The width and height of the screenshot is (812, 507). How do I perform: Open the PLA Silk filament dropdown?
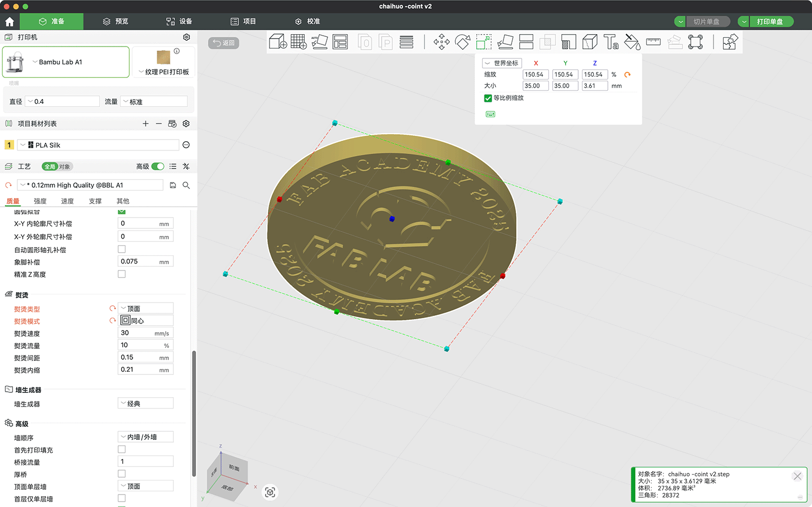99,145
